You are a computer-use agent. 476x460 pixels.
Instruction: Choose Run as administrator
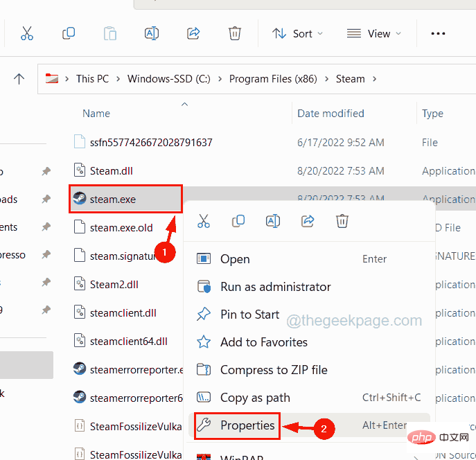(x=309, y=287)
